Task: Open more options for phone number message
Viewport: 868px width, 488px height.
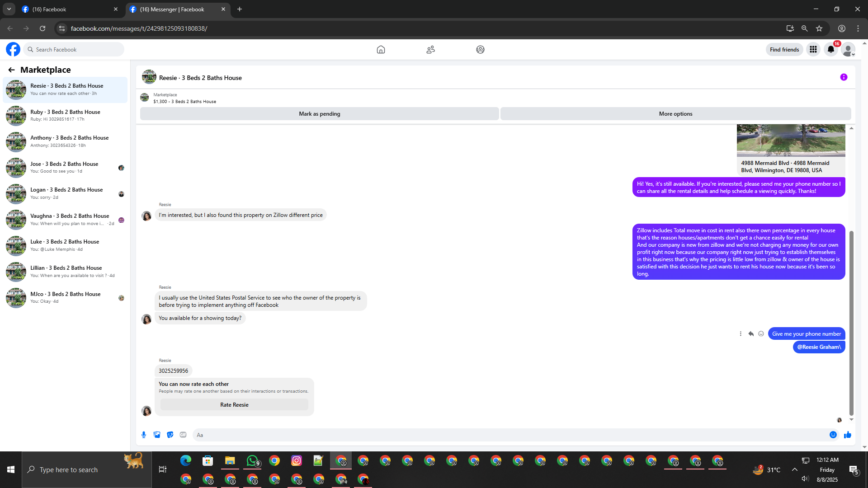Action: (741, 334)
